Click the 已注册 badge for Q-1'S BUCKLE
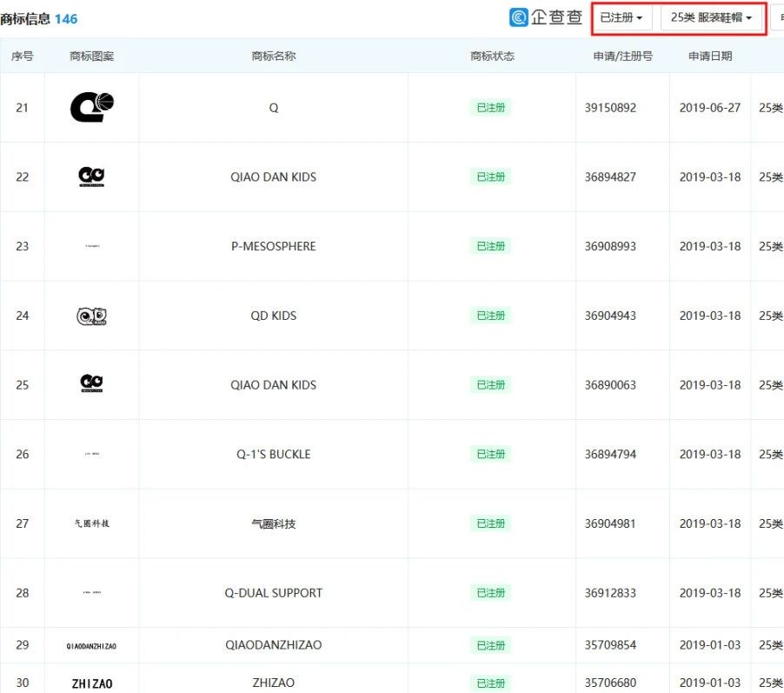This screenshot has width=784, height=693. [490, 455]
